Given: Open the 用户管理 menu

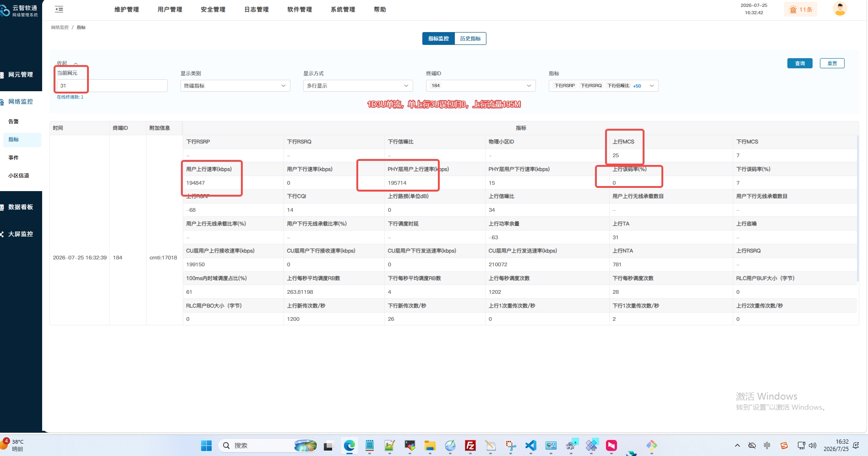Looking at the screenshot, I should (170, 9).
